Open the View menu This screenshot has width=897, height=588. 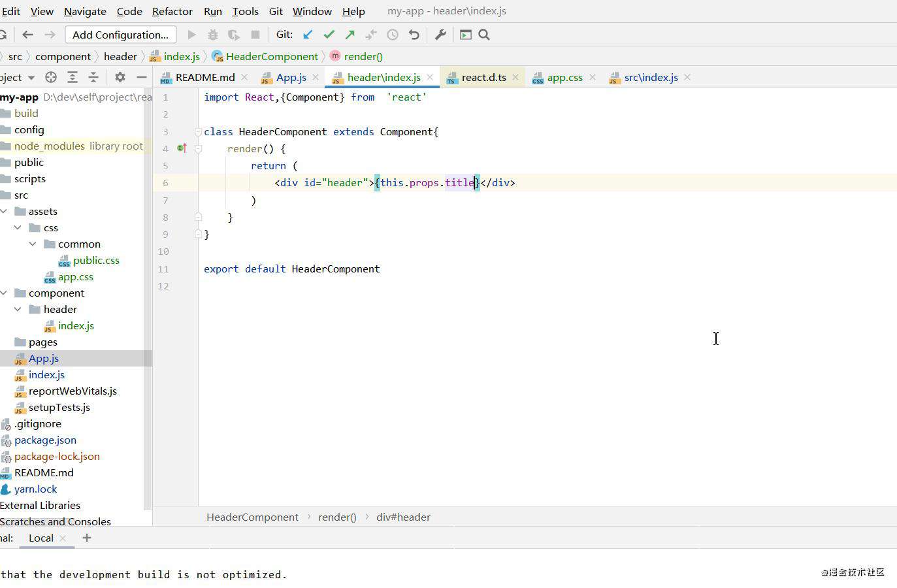[x=42, y=11]
